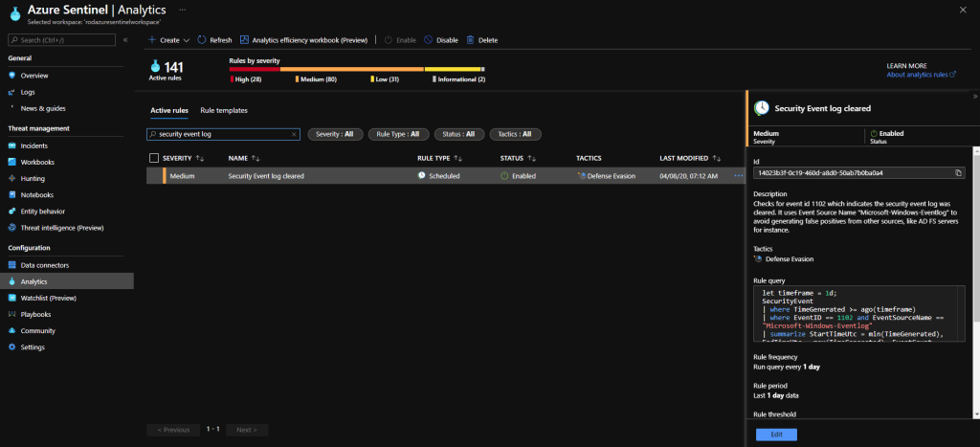Open the Severity : All filter
This screenshot has width=980, height=447.
coord(335,134)
